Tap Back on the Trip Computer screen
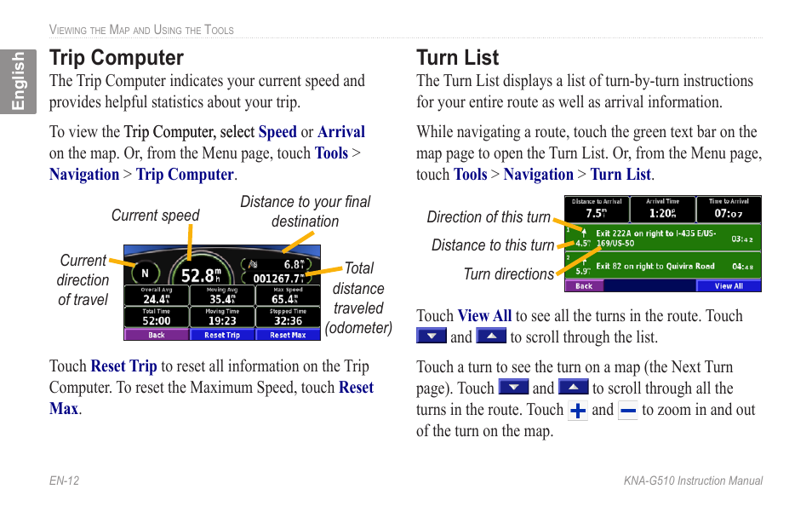 [x=157, y=335]
